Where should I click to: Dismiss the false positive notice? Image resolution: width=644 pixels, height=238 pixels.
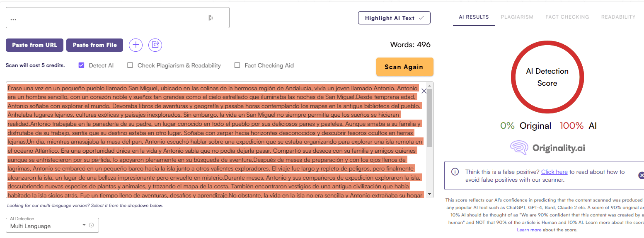point(641,175)
